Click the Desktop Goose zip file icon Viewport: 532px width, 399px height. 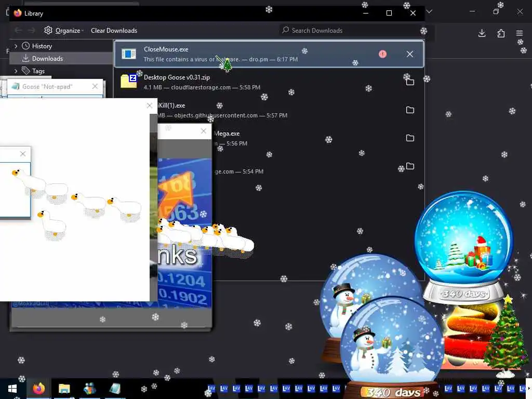click(129, 82)
